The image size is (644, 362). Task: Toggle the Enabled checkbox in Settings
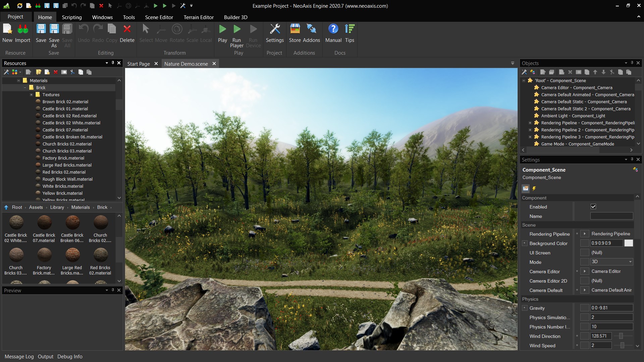[x=593, y=207]
